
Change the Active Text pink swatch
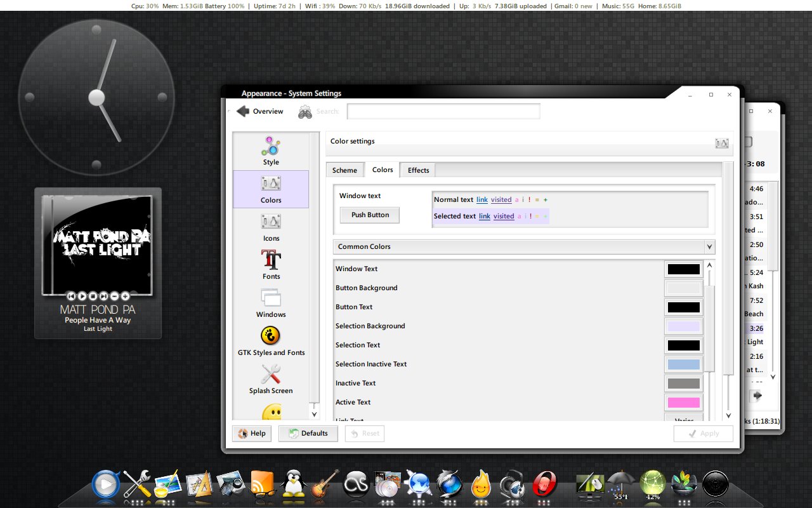coord(684,403)
